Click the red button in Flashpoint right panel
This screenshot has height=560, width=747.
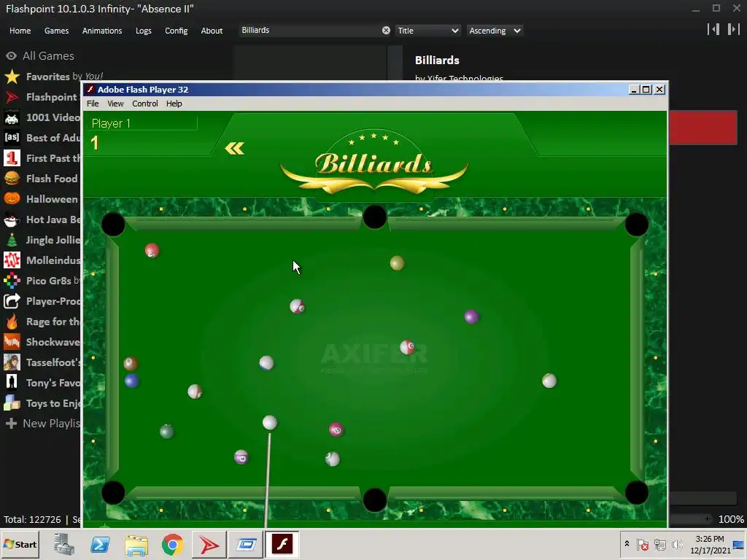703,127
